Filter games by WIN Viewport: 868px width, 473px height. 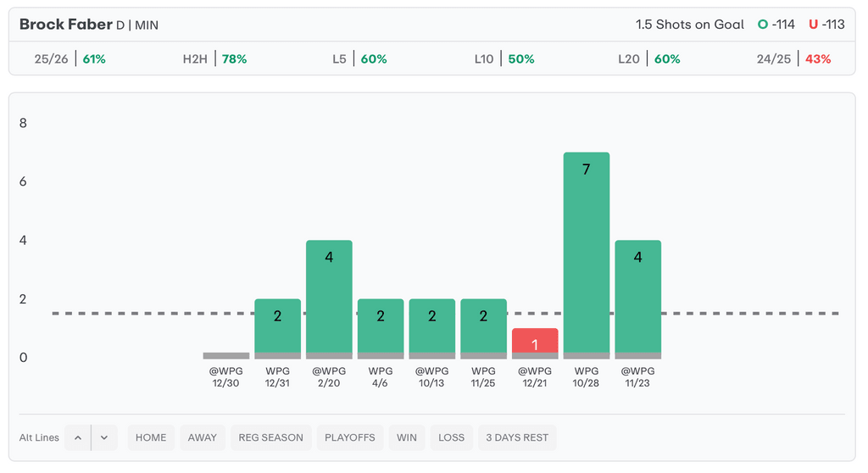pyautogui.click(x=407, y=437)
